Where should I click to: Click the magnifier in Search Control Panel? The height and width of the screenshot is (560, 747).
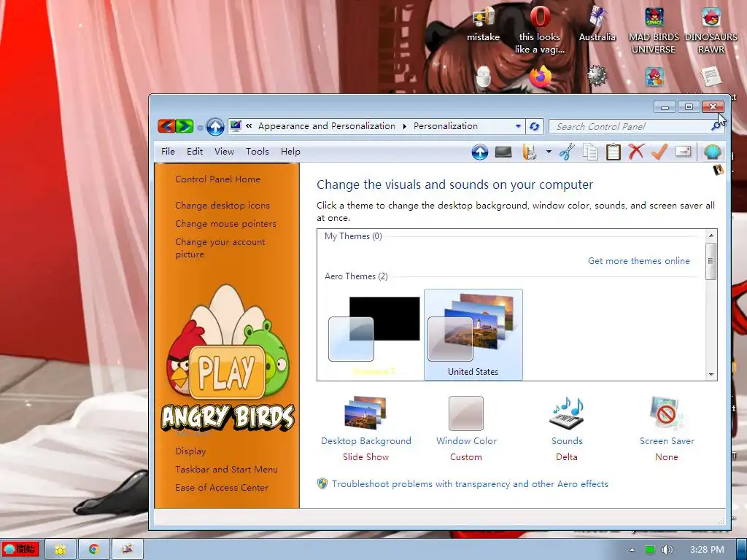click(x=716, y=126)
